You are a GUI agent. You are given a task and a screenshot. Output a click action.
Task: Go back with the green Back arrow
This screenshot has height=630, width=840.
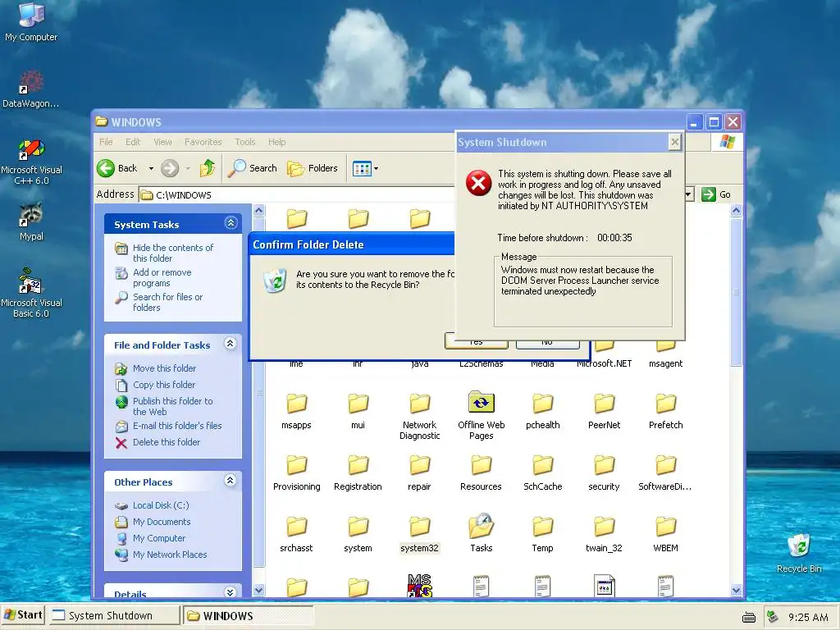pyautogui.click(x=117, y=168)
